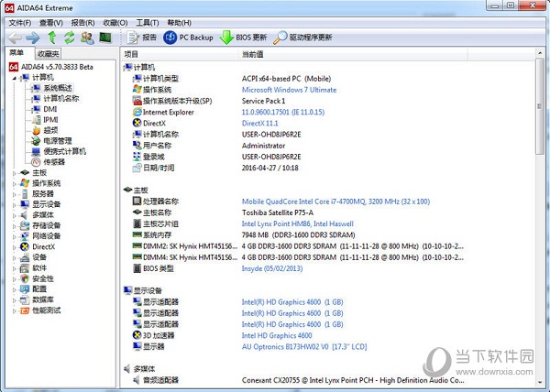Open the Intel Core i7-4700MQ processor link
This screenshot has height=392, width=550.
coord(335,201)
